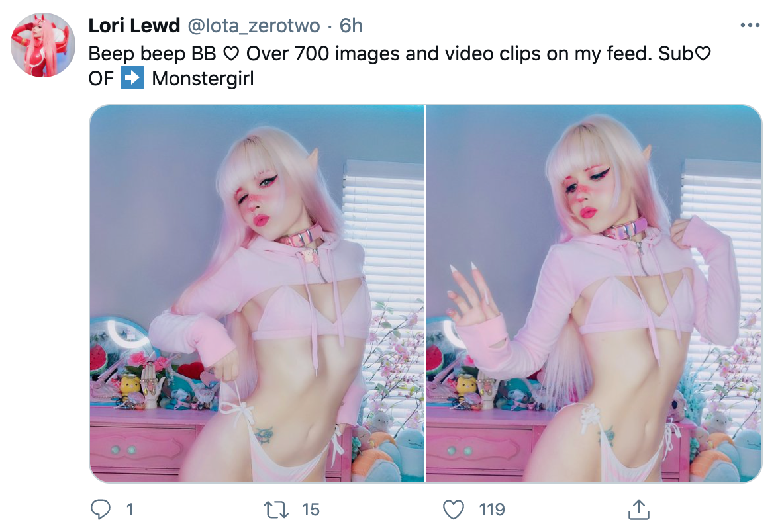
Task: Click the word Monstergirl in the tweet
Action: (x=203, y=79)
